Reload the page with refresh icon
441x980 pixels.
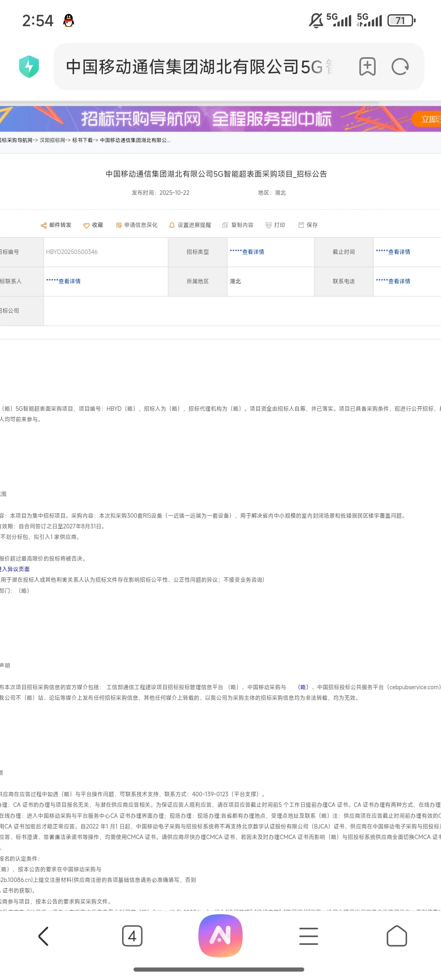pos(400,67)
